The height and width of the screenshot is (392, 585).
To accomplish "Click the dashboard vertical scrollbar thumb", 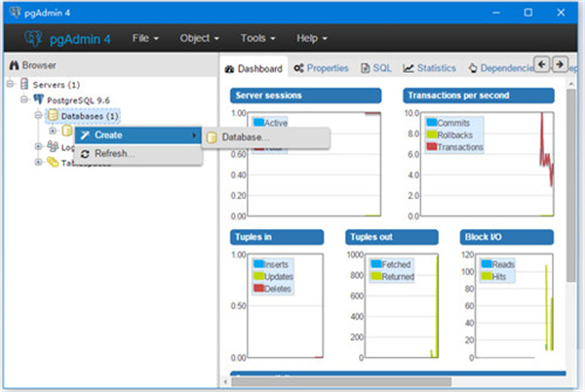I will 570,185.
